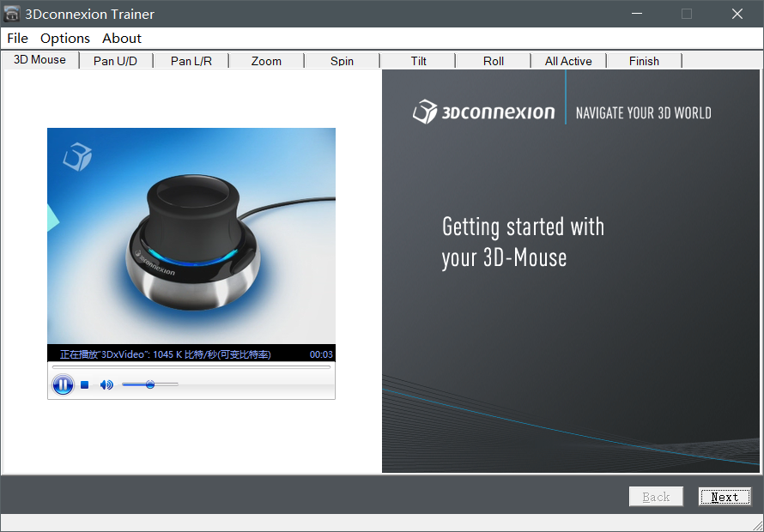Viewport: 764px width, 532px height.
Task: Select the All Active tab
Action: coord(568,61)
